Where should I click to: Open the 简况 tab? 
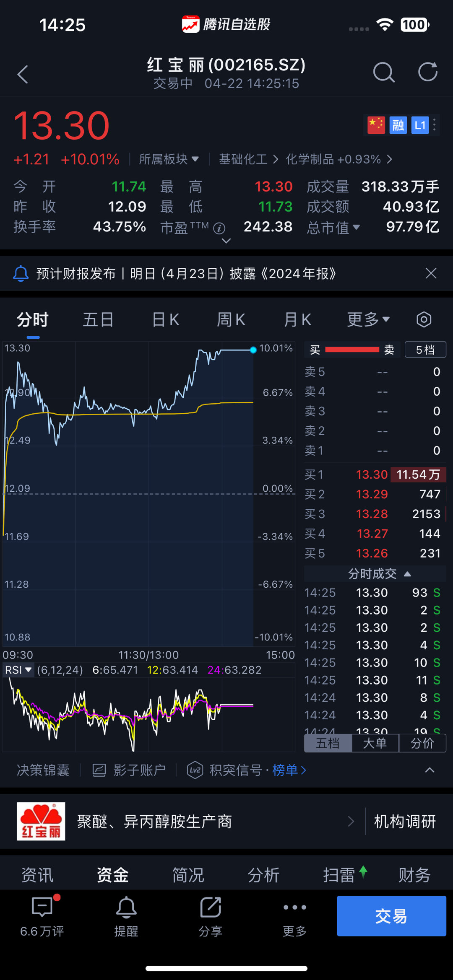[x=188, y=875]
